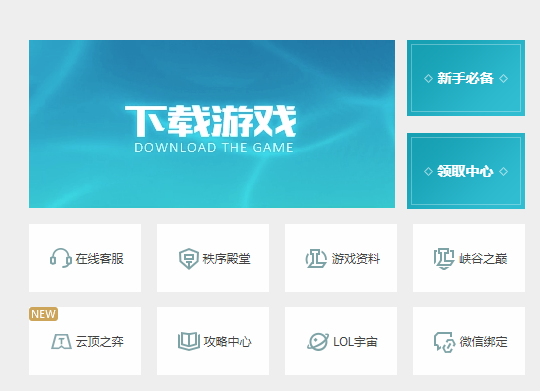
Task: Click the chat bubble icon for 微信绑定
Action: [x=445, y=342]
